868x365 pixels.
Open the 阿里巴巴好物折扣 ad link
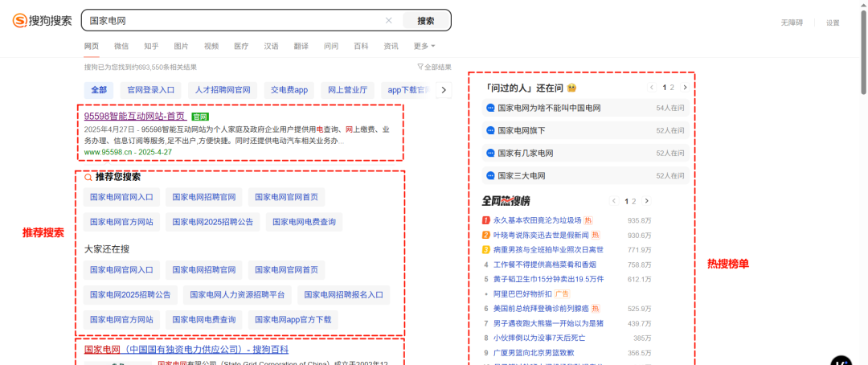523,293
